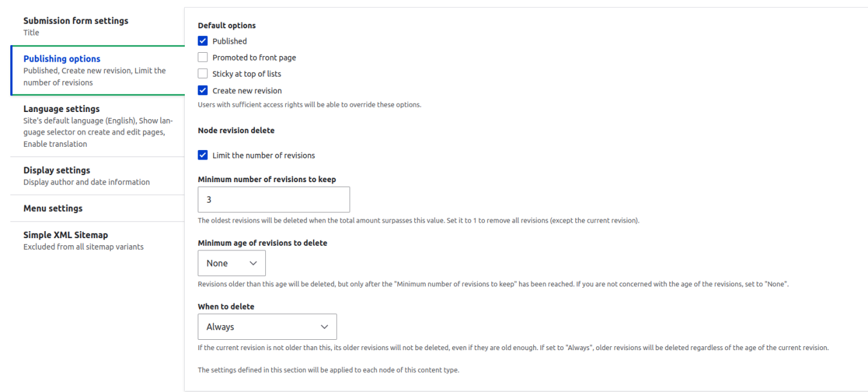Click the Published checkbox label text
The width and height of the screenshot is (868, 392).
[230, 41]
